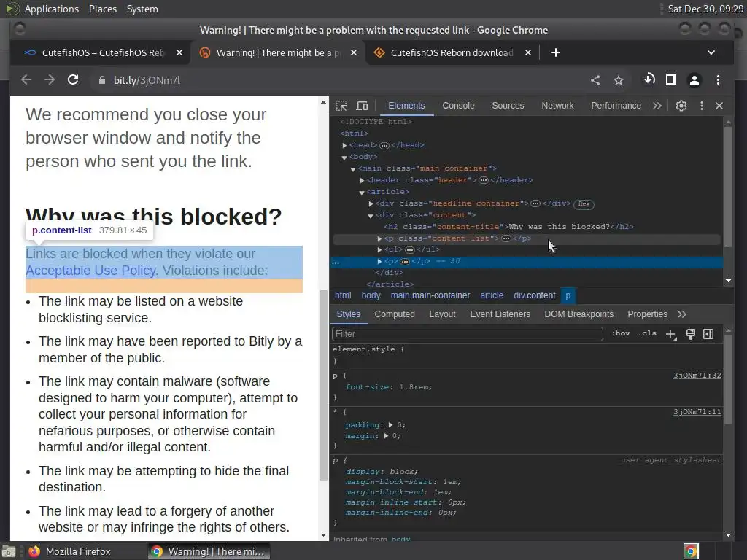Select the Layout pane tab

click(442, 314)
